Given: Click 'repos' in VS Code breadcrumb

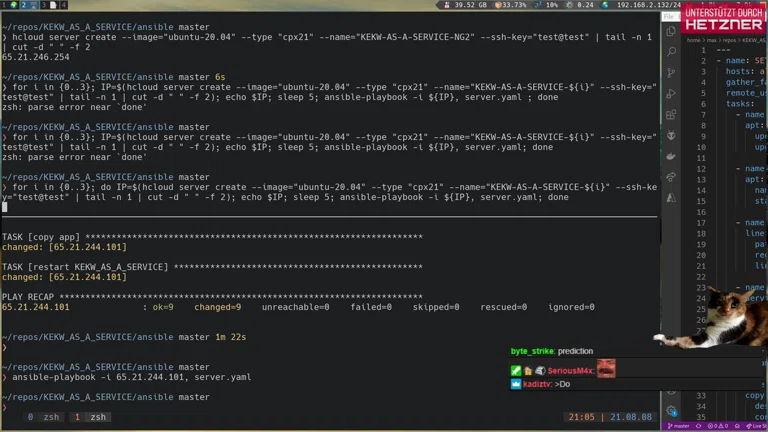Looking at the screenshot, I should [x=729, y=40].
